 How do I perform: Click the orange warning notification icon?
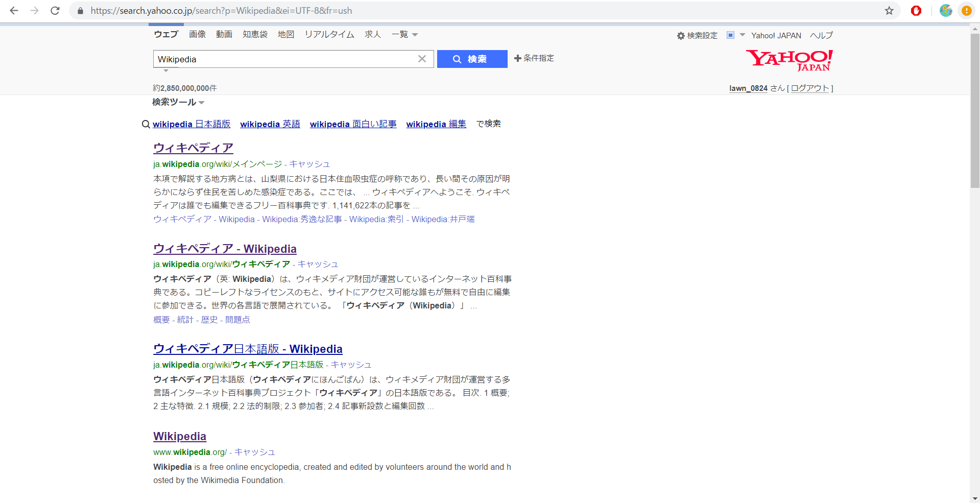[x=966, y=11]
